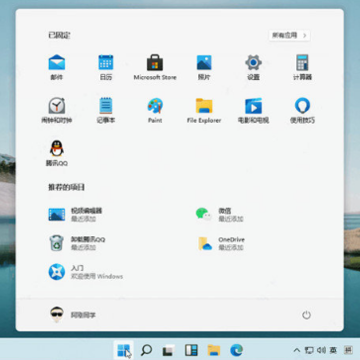
Task: Launch Microsoft Store from pinned apps
Action: click(x=155, y=67)
